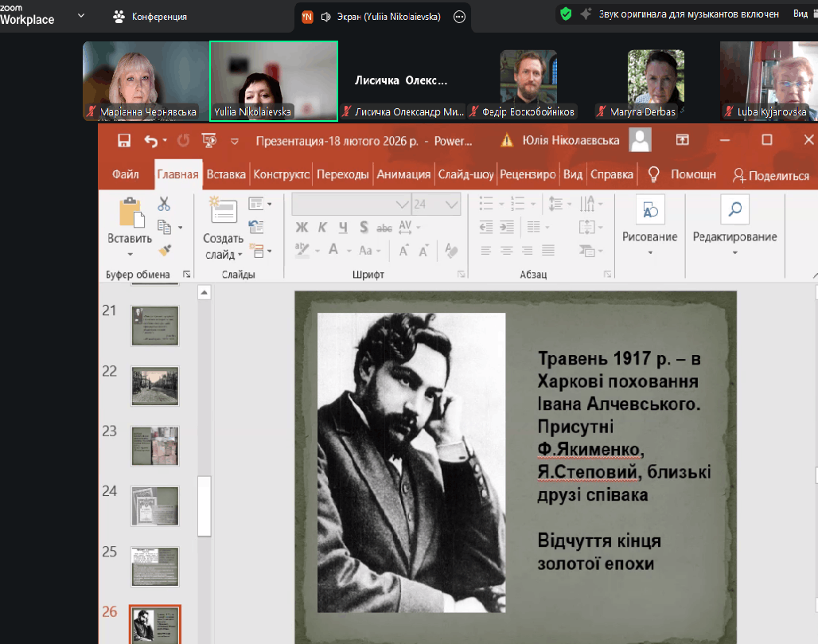818x644 pixels.
Task: Click the Paste clipboard icon
Action: click(x=130, y=213)
